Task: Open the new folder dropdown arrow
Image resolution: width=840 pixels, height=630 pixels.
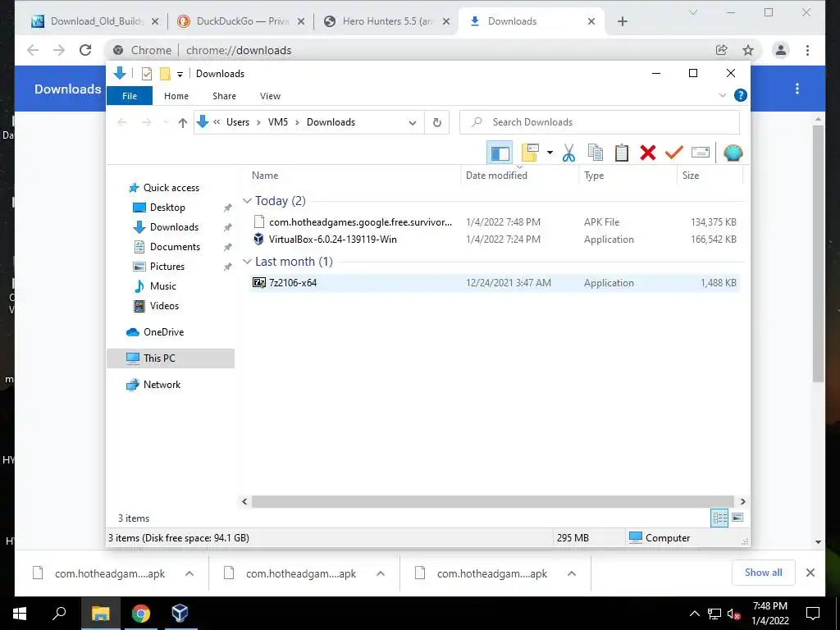Action: [550, 153]
